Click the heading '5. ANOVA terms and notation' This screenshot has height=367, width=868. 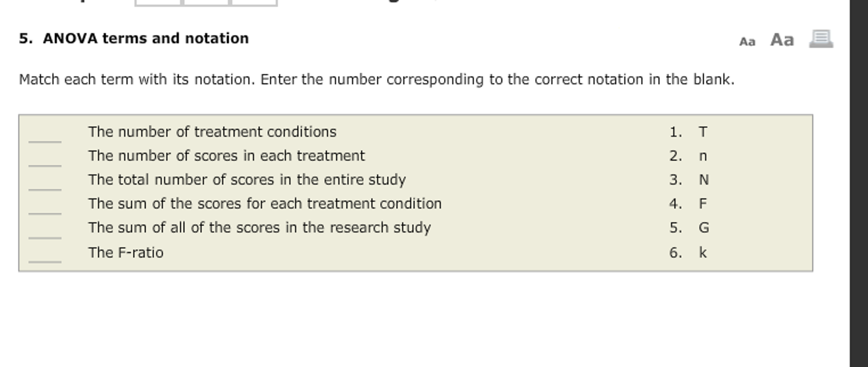[x=134, y=38]
